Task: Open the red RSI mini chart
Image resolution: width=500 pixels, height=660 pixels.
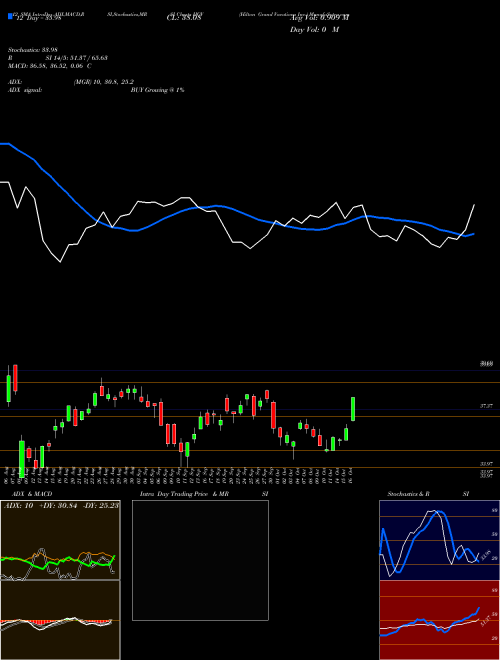Action: pos(439,620)
